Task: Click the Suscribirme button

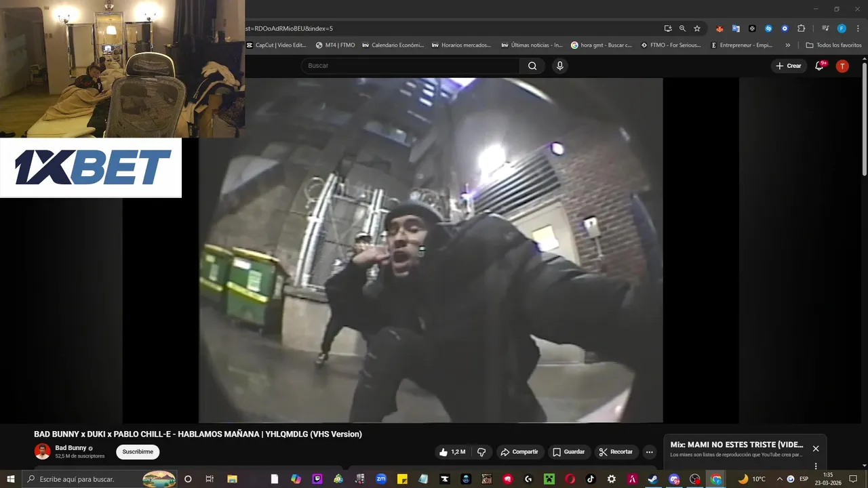Action: click(138, 452)
